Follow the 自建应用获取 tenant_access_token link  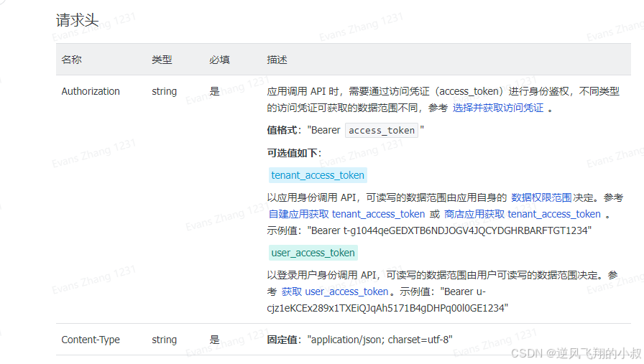click(x=346, y=214)
